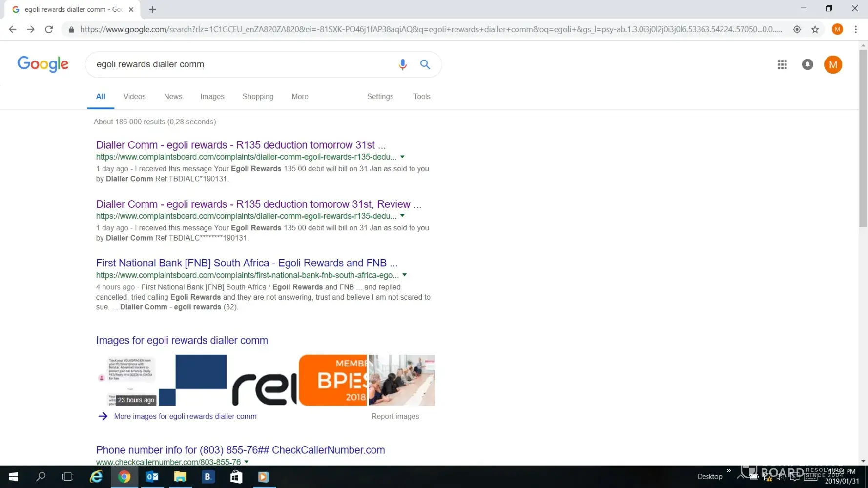Image resolution: width=868 pixels, height=488 pixels.
Task: Open the Chrome three-dot menu
Action: point(855,29)
